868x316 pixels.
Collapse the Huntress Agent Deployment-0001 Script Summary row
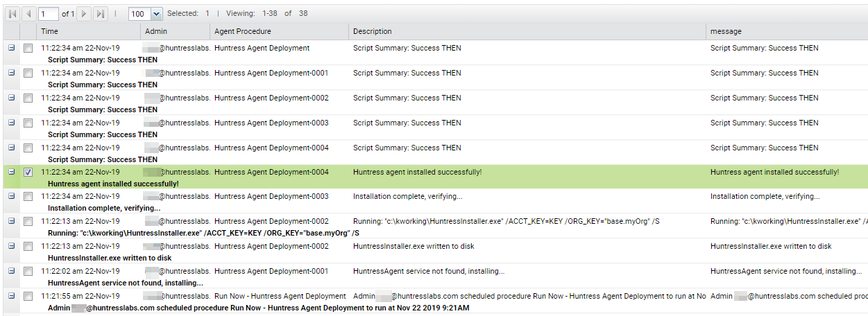click(x=11, y=73)
